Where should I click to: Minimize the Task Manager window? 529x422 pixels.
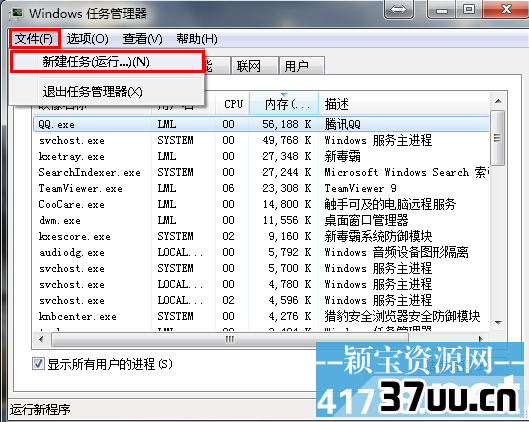442,9
